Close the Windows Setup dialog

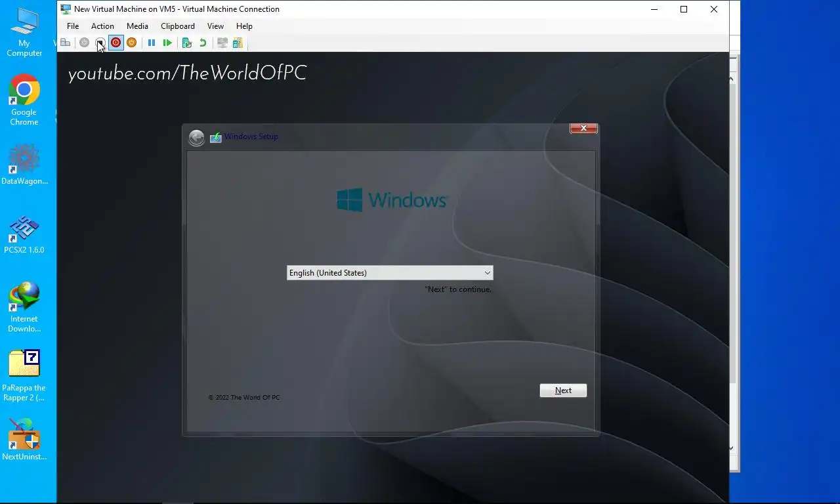tap(583, 128)
